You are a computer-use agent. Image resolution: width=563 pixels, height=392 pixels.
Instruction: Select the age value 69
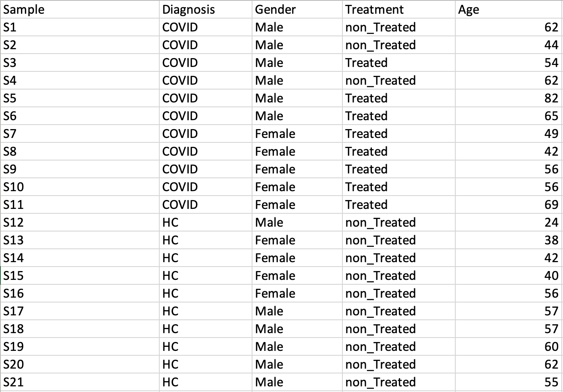tap(551, 205)
